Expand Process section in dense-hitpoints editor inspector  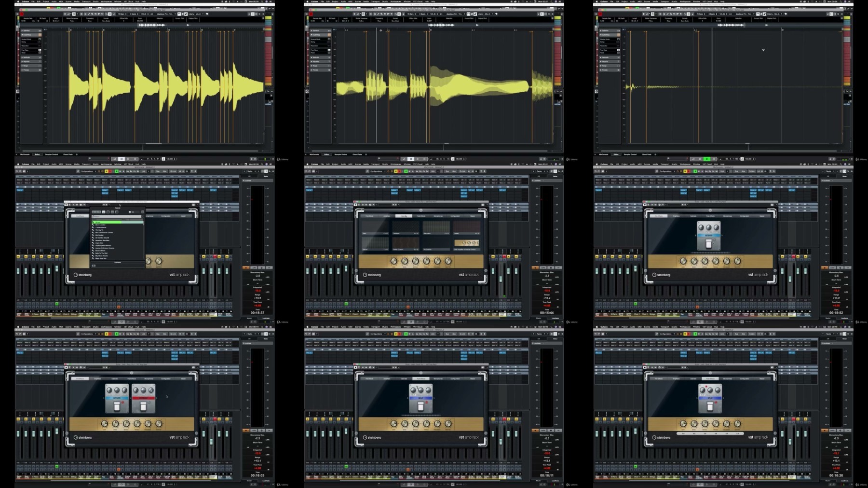[31, 70]
